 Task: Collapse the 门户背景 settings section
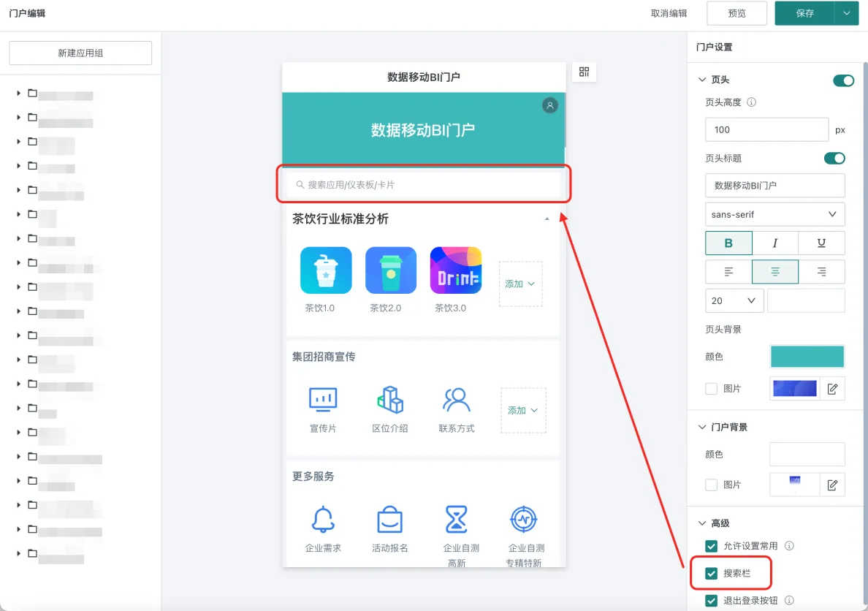[703, 427]
